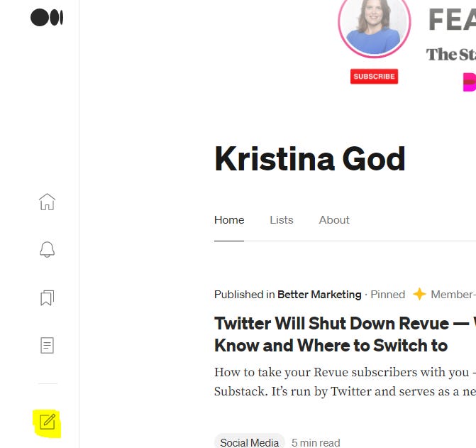This screenshot has height=448, width=476.
Task: Switch to the Lists tab
Action: (282, 220)
